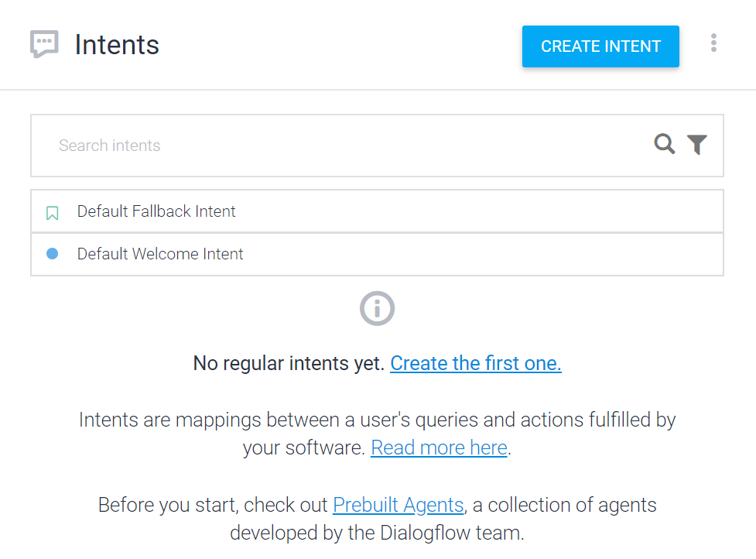
Task: Click the green bookmark fallback icon
Action: coord(52,213)
